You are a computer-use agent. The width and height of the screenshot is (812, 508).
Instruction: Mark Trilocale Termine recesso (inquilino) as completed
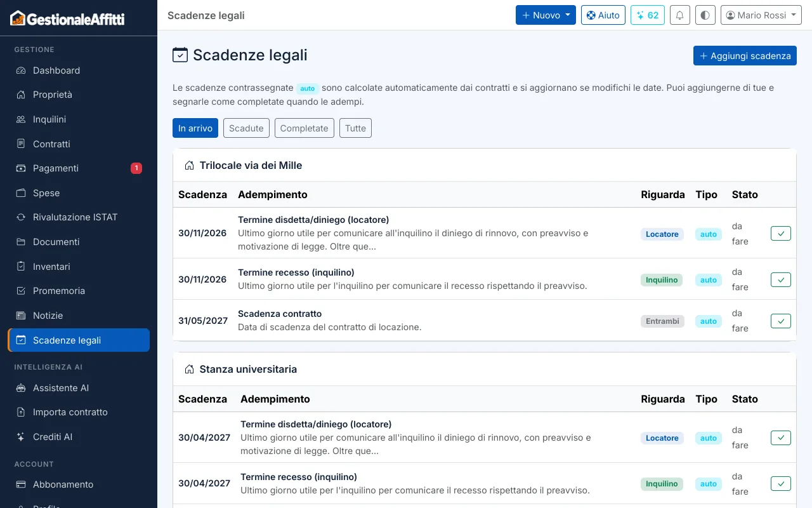pyautogui.click(x=781, y=279)
